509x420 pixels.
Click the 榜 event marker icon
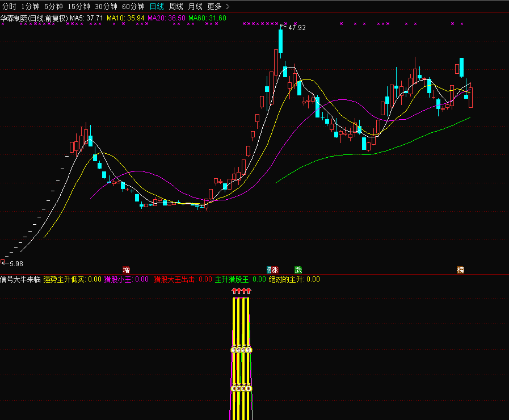(460, 270)
